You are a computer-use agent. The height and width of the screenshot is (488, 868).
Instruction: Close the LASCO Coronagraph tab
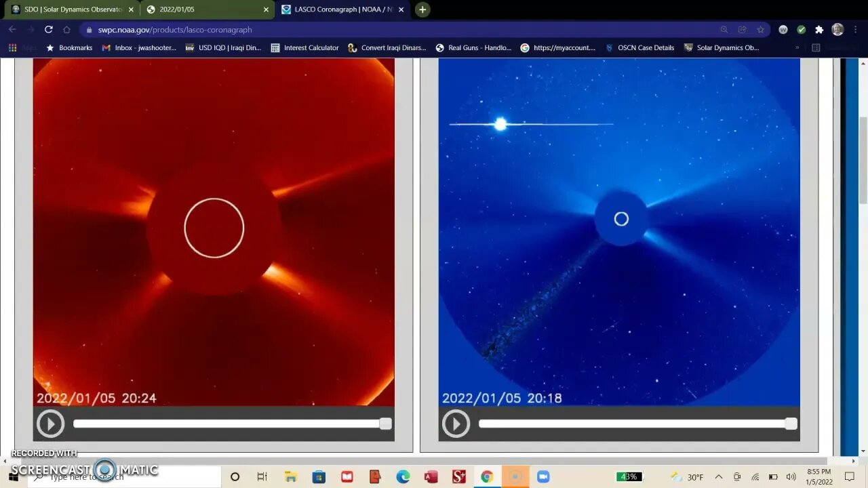401,9
